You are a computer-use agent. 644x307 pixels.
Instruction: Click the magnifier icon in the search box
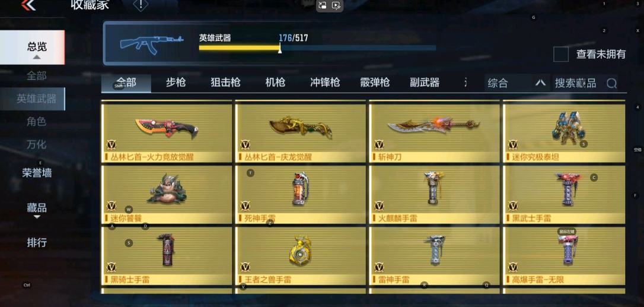pos(611,84)
